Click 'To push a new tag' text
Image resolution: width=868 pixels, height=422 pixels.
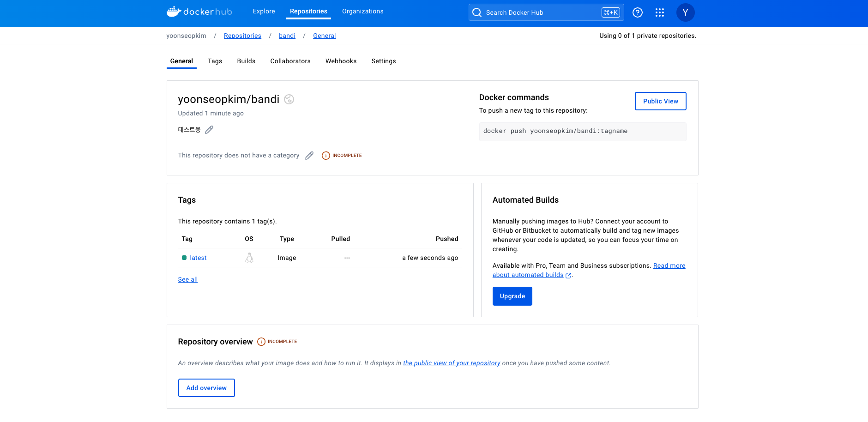point(533,110)
